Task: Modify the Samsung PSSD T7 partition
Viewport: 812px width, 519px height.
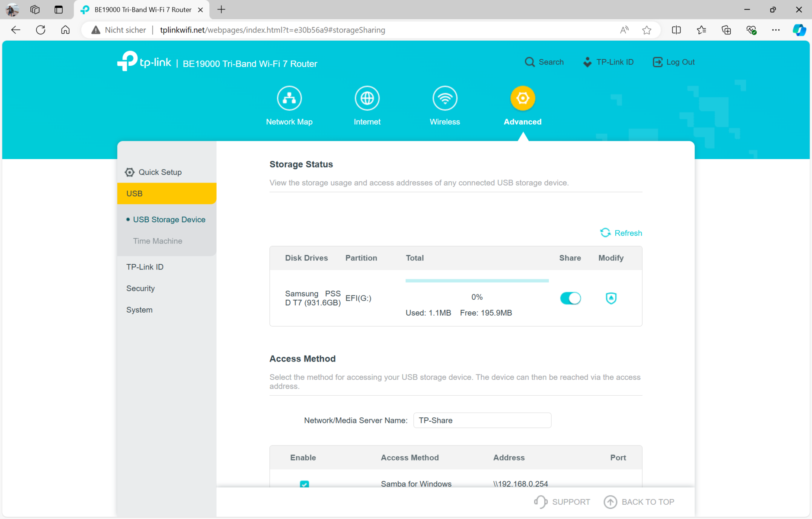Action: (611, 298)
